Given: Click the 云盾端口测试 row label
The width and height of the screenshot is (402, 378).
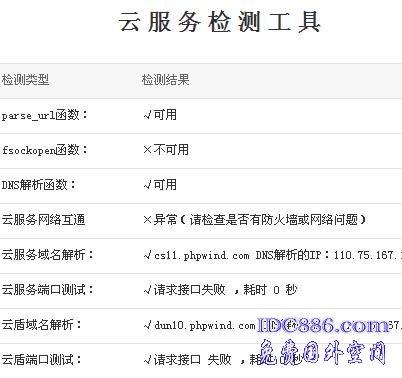Looking at the screenshot, I should click(42, 360).
